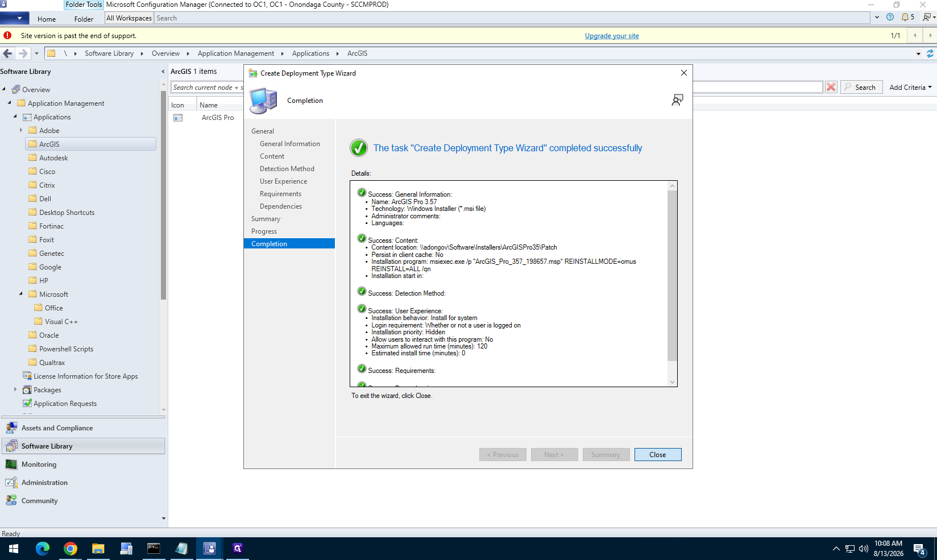
Task: Select the Packages node icon in the tree
Action: point(27,390)
